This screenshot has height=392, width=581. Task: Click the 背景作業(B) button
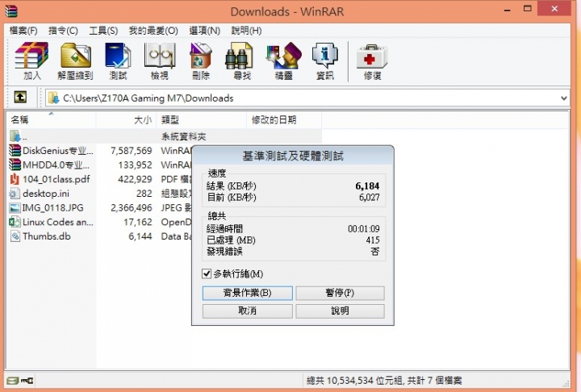pyautogui.click(x=248, y=293)
